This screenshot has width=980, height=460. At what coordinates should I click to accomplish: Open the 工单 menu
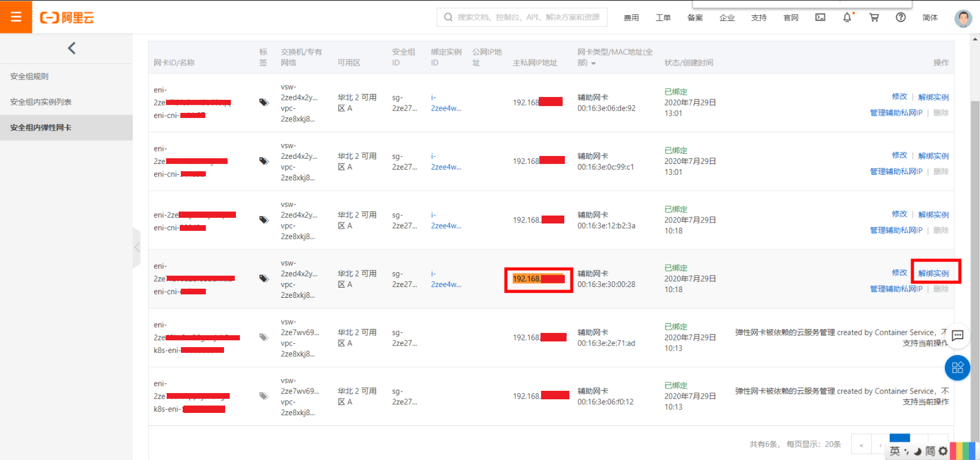coord(663,18)
